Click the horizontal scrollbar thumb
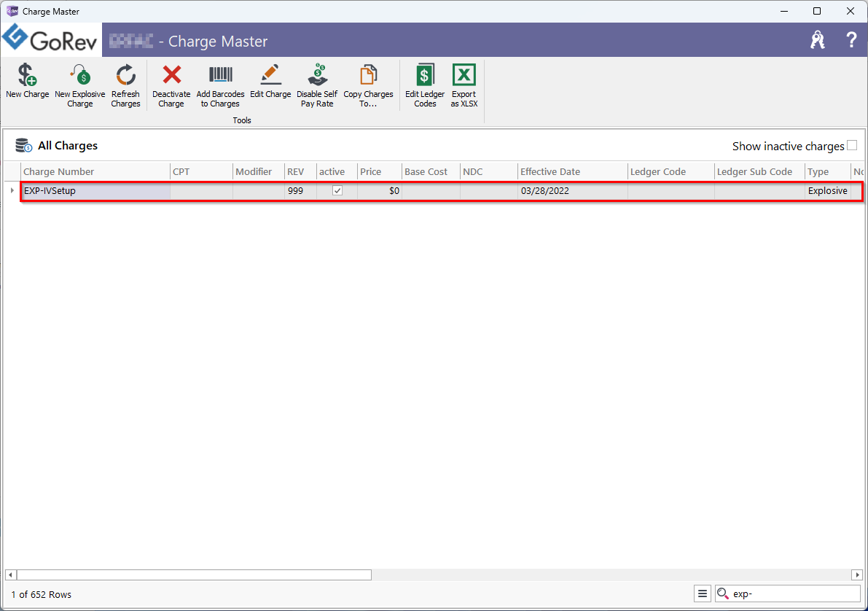This screenshot has height=611, width=868. pyautogui.click(x=194, y=575)
